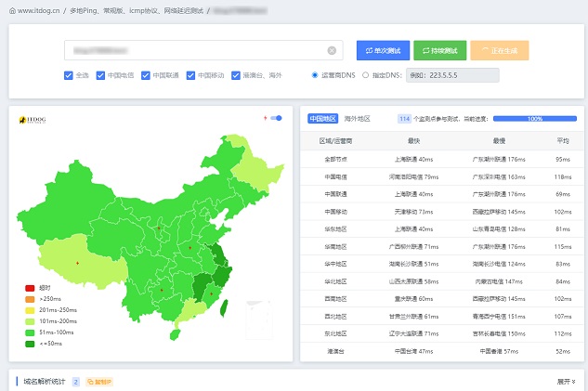Select the 西北地区 row label
The image size is (588, 391).
(x=335, y=317)
